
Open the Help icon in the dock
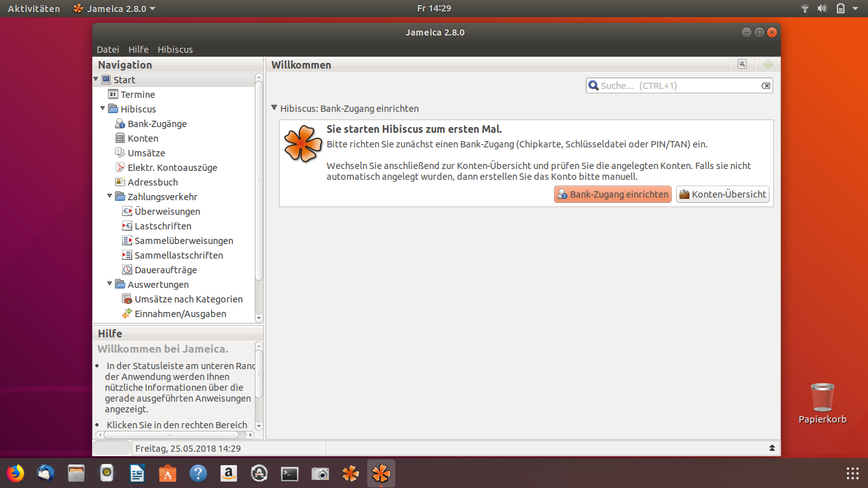coord(198,473)
